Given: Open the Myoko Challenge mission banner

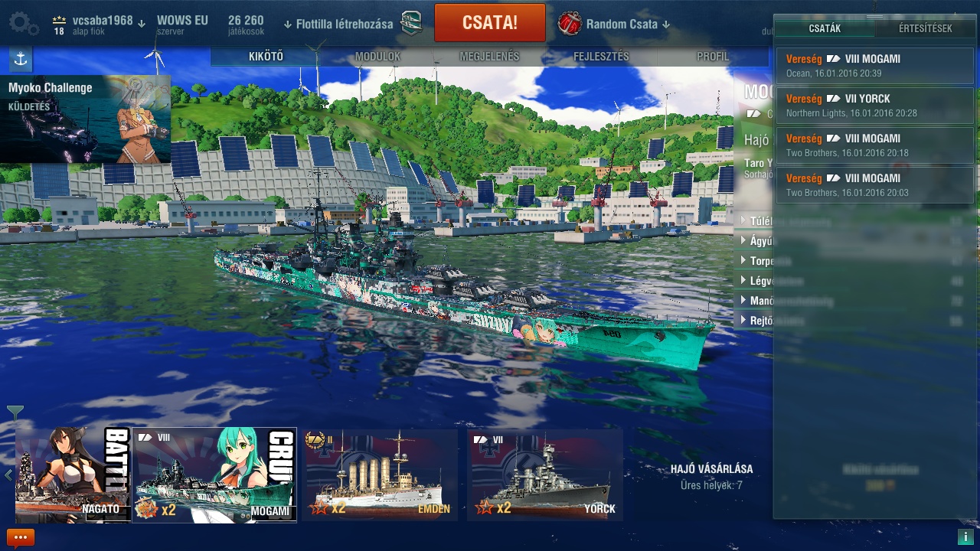Looking at the screenshot, I should (x=85, y=119).
